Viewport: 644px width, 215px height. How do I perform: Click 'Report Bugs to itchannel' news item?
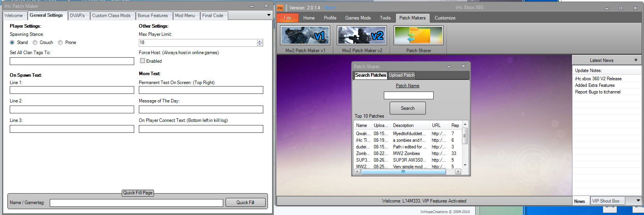(598, 92)
